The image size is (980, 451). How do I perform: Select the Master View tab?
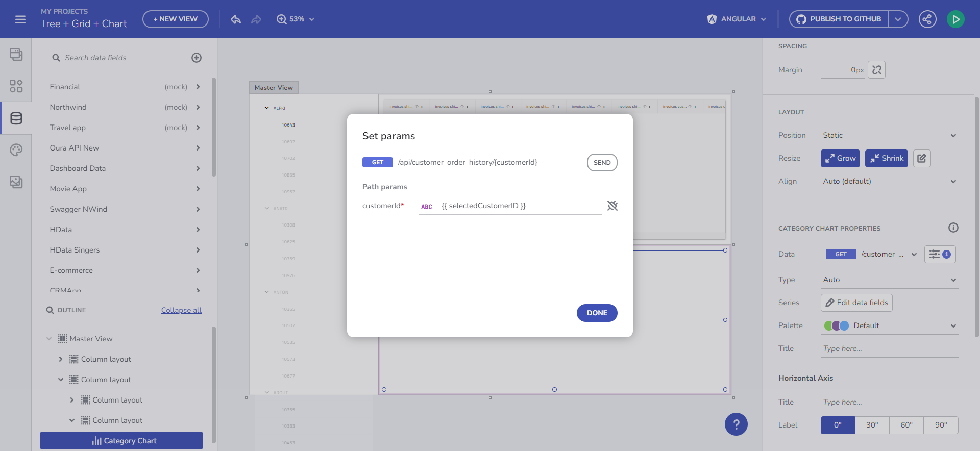coord(274,88)
